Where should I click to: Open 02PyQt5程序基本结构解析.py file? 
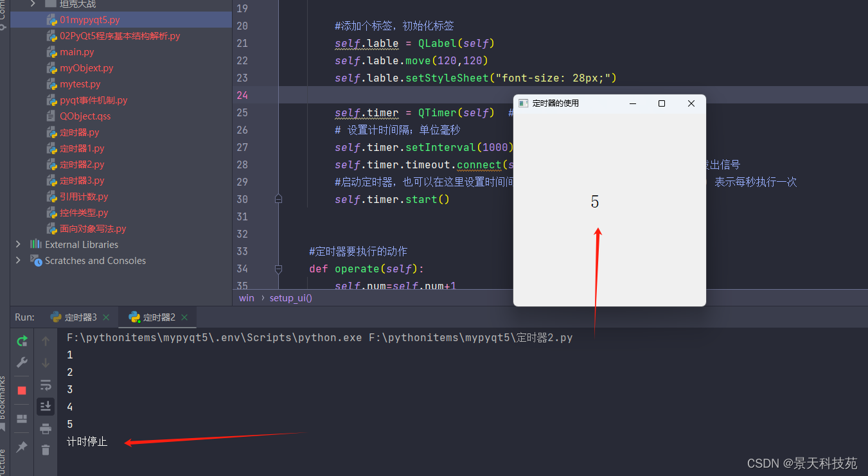[121, 36]
